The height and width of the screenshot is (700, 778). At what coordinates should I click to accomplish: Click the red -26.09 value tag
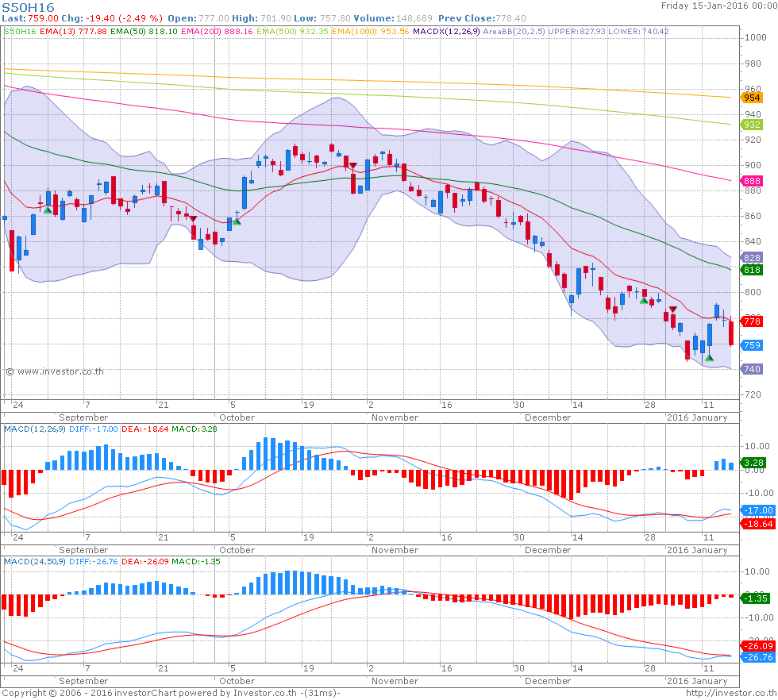click(757, 646)
